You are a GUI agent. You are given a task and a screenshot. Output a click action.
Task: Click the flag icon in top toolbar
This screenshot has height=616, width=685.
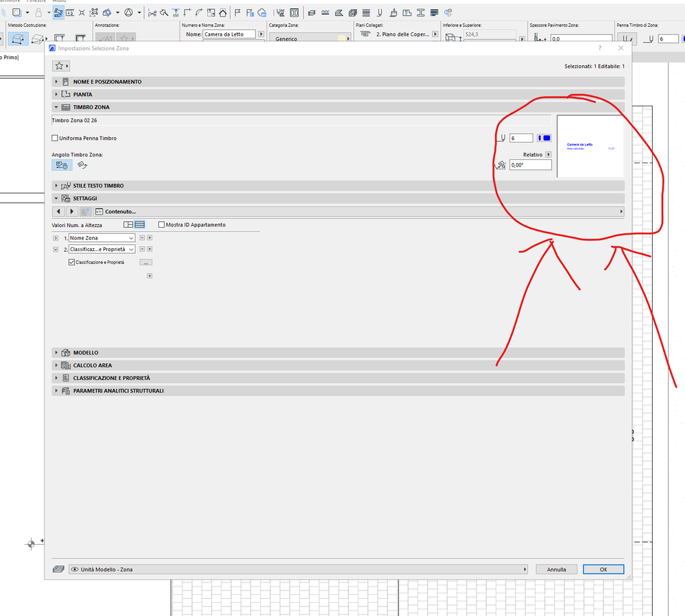point(237,12)
